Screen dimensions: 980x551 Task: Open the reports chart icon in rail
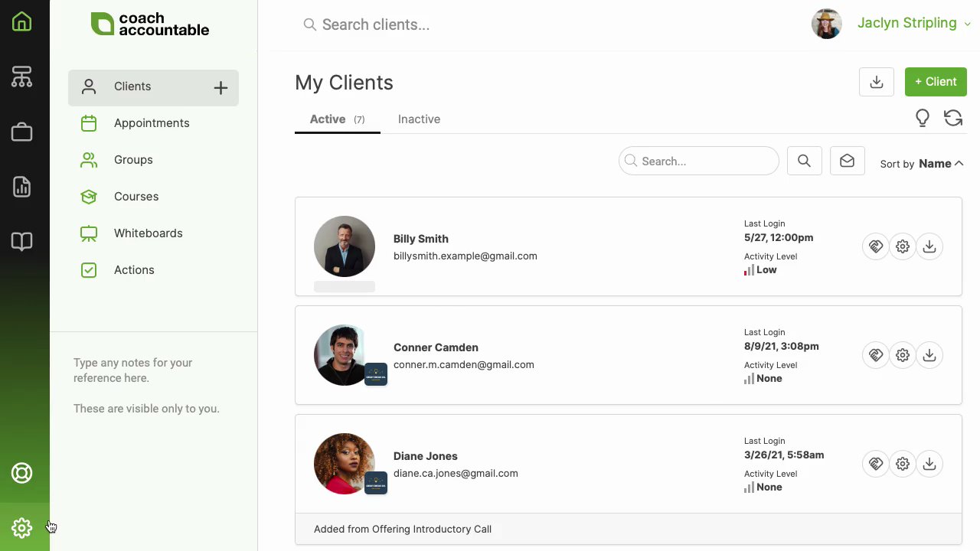tap(21, 187)
